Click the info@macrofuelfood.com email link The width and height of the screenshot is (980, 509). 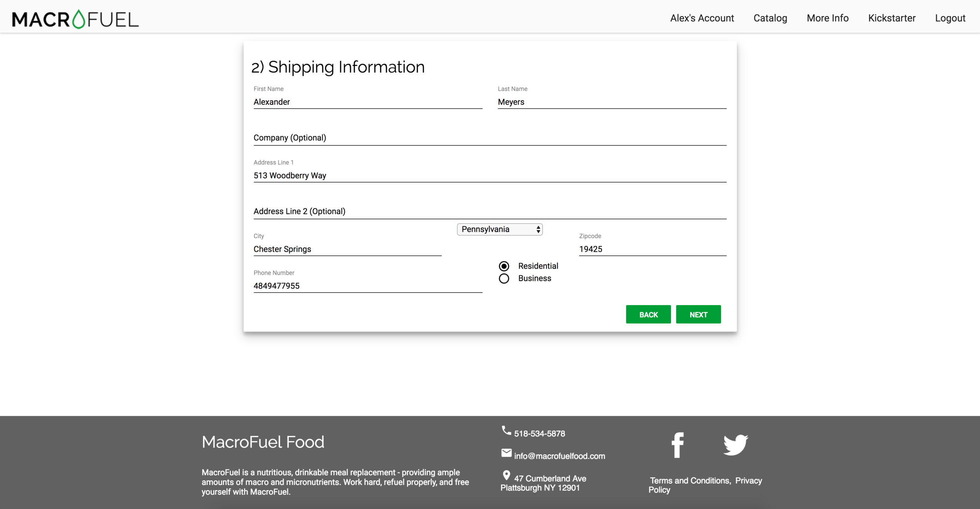(x=559, y=456)
